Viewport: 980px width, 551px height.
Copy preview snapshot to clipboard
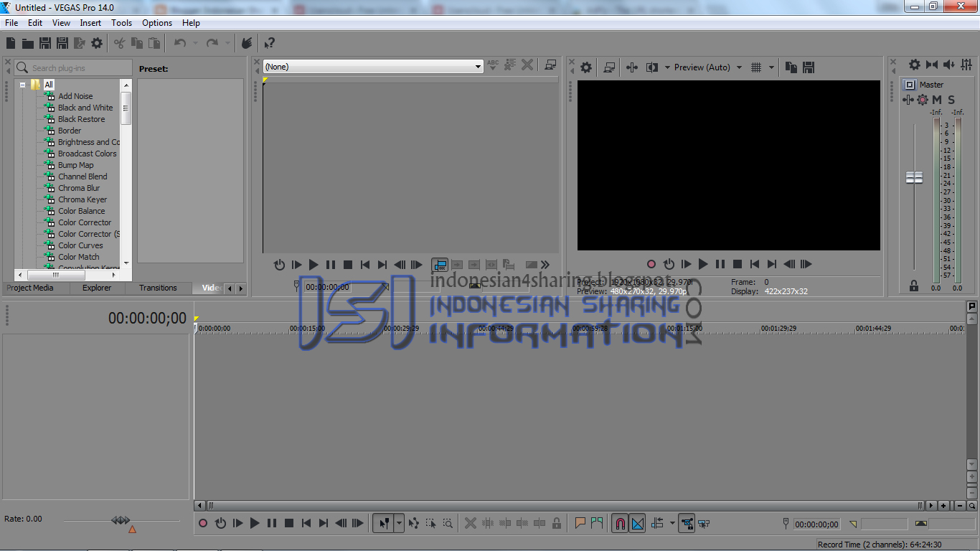(x=791, y=67)
